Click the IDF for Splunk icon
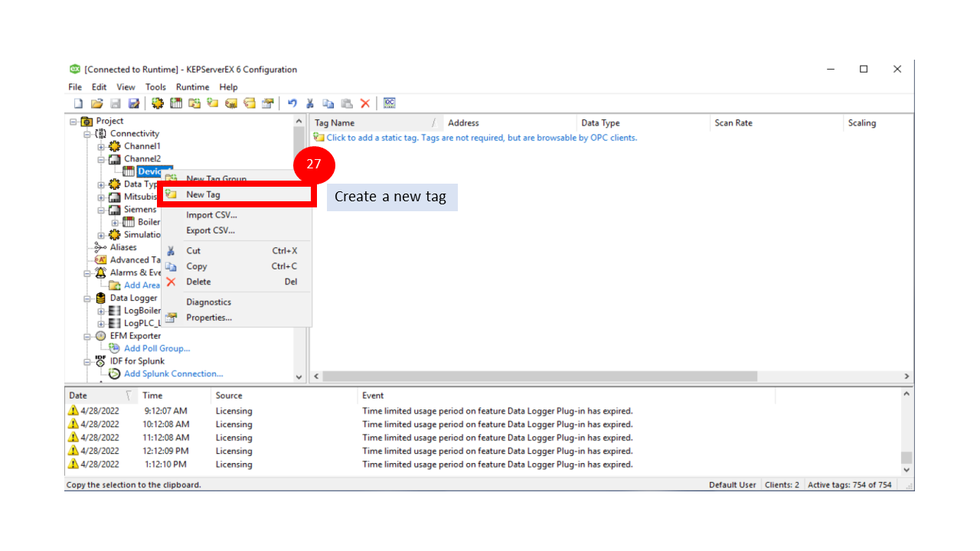Screen dimensions: 980x551 click(101, 361)
